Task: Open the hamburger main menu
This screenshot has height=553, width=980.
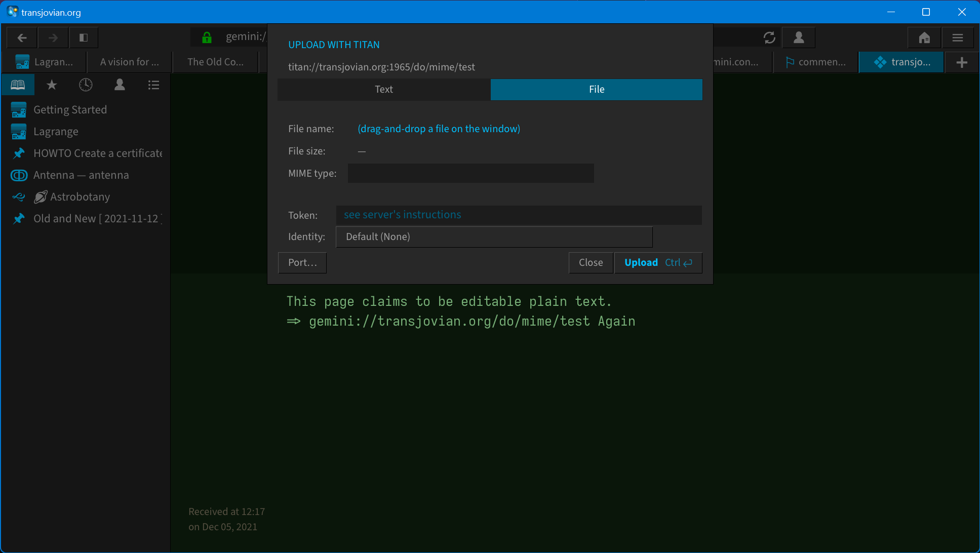Action: click(x=957, y=37)
